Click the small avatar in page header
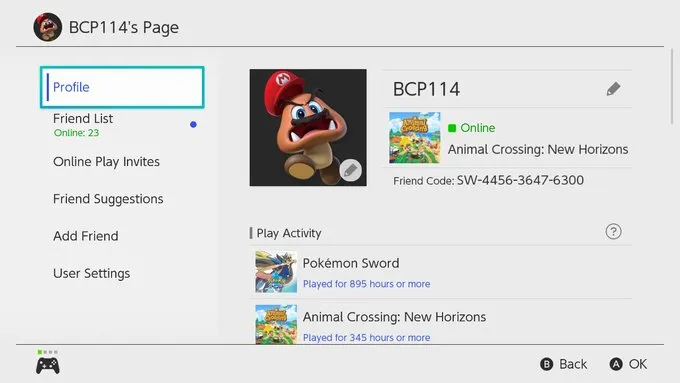 point(48,27)
